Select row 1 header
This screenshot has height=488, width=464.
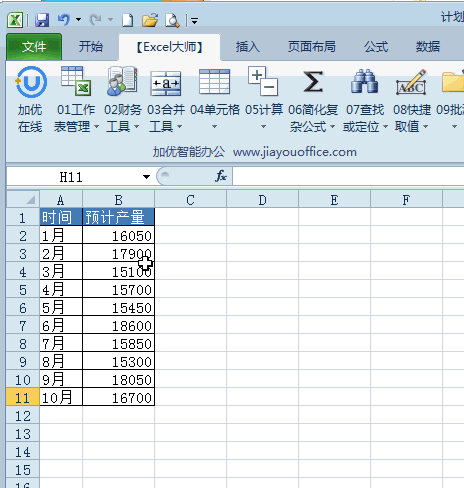[23, 218]
